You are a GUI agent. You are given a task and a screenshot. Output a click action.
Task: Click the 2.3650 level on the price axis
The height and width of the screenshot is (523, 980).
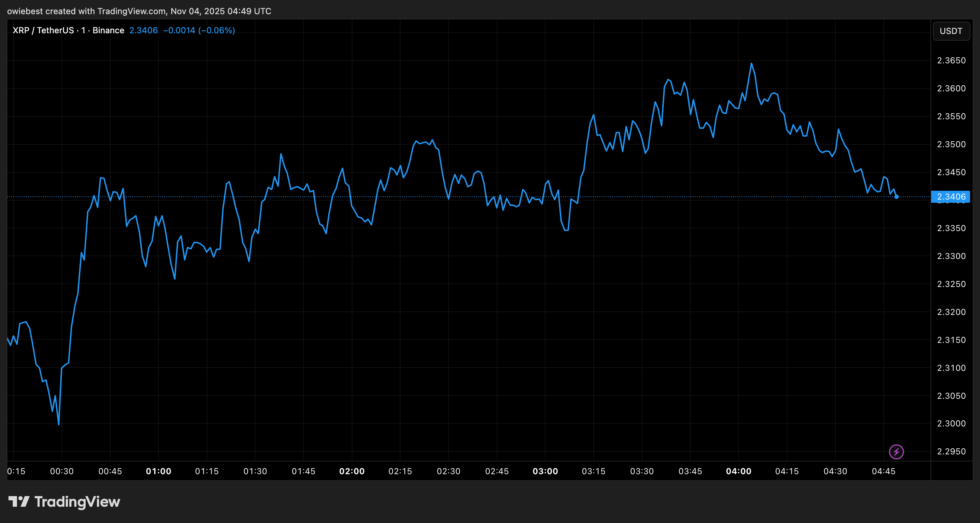coord(953,60)
